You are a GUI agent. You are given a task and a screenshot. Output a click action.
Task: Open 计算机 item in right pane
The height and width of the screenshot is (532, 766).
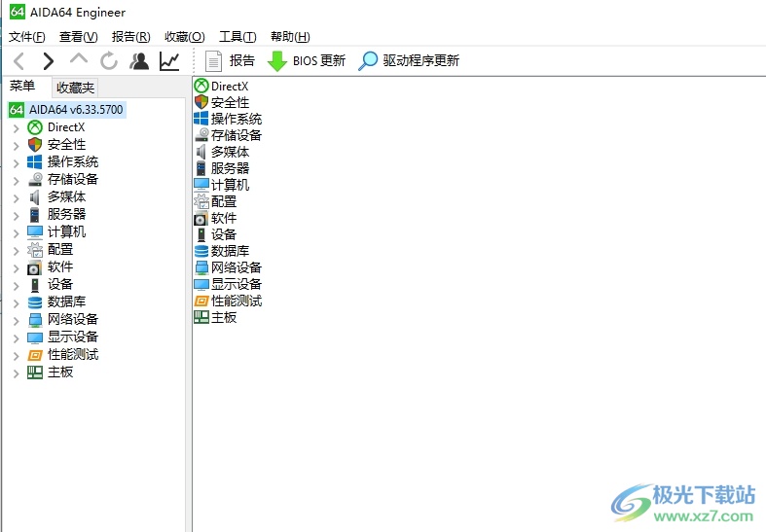click(222, 185)
